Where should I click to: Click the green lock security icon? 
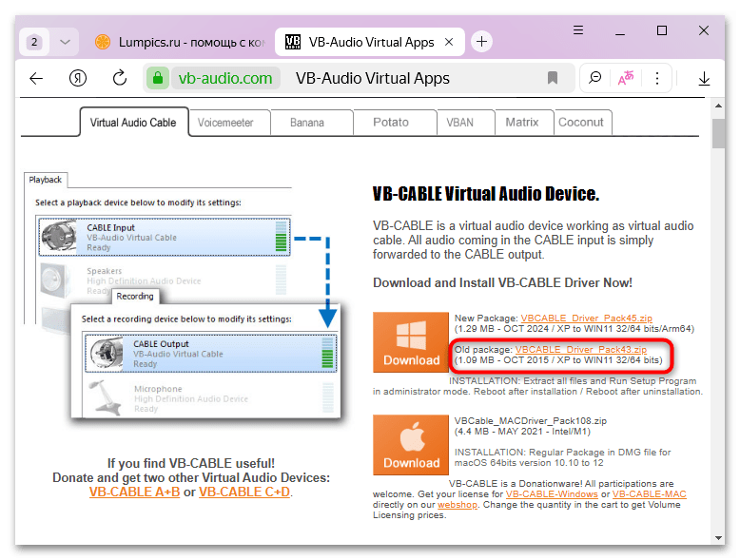[x=158, y=78]
